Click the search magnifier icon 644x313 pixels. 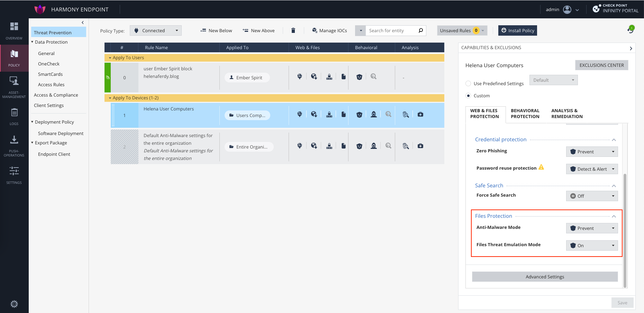tap(420, 30)
